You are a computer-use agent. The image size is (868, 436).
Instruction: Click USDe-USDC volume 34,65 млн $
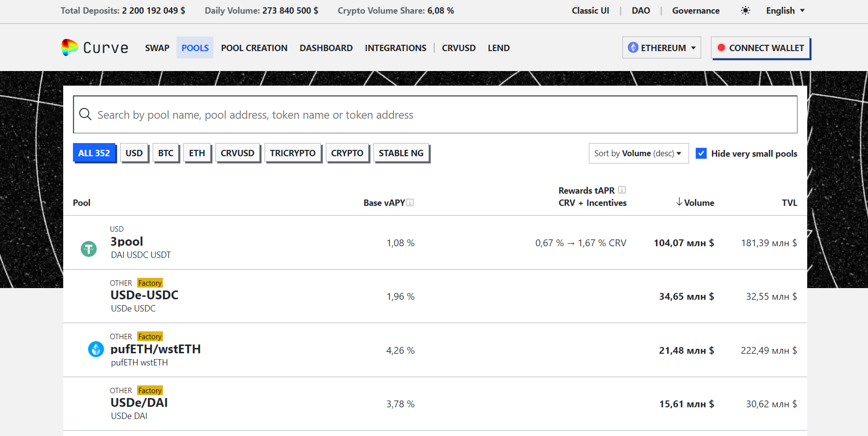point(687,296)
